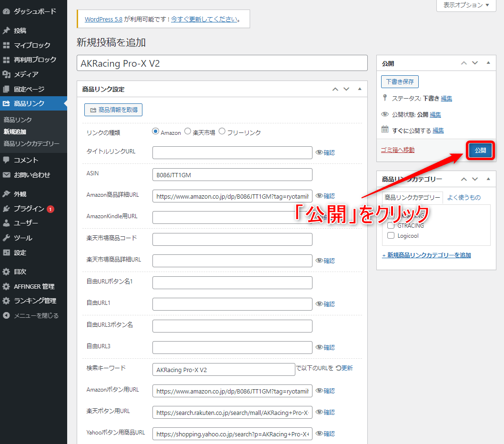Click the refresh 更新 icon beside search keyword

click(339, 368)
